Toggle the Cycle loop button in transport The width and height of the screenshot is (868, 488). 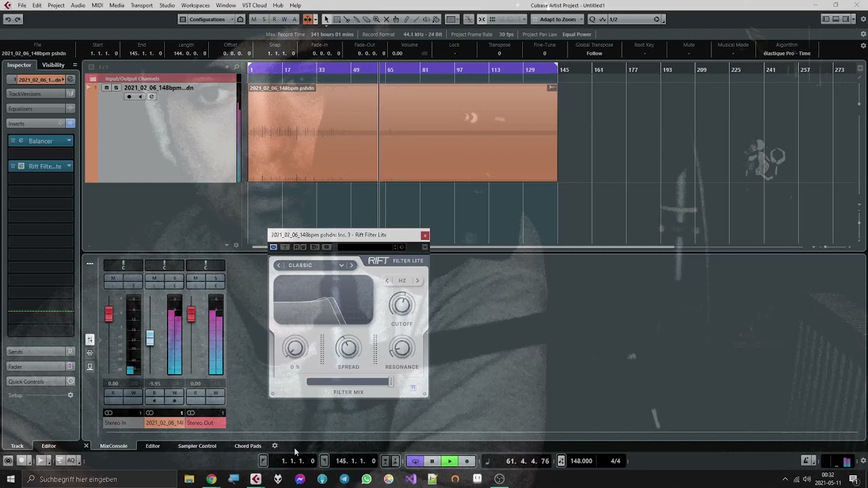coord(415,461)
